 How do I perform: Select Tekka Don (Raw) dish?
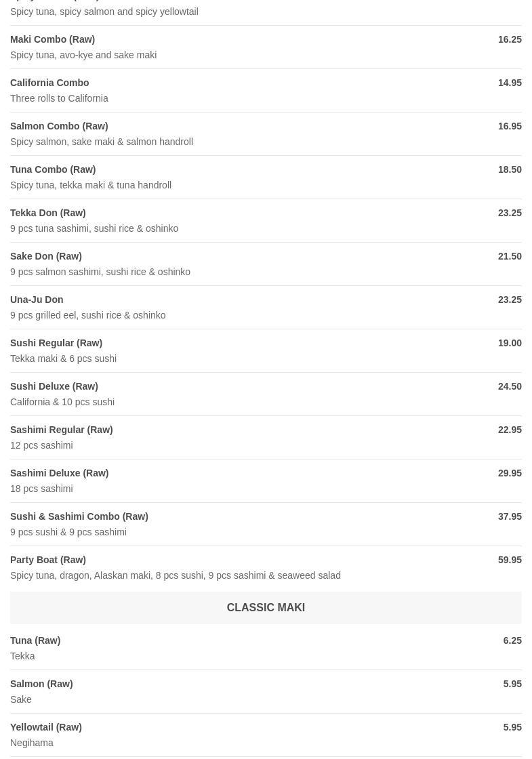(266, 220)
